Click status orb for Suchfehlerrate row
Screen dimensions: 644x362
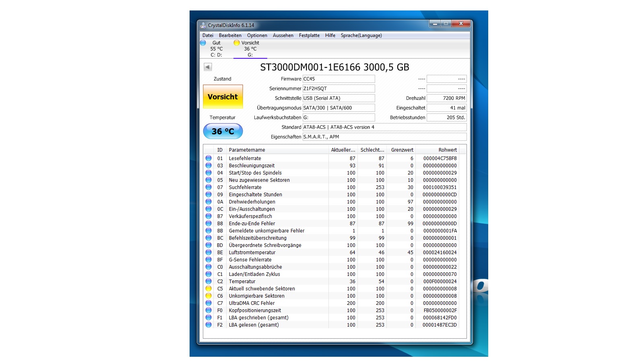click(x=208, y=187)
